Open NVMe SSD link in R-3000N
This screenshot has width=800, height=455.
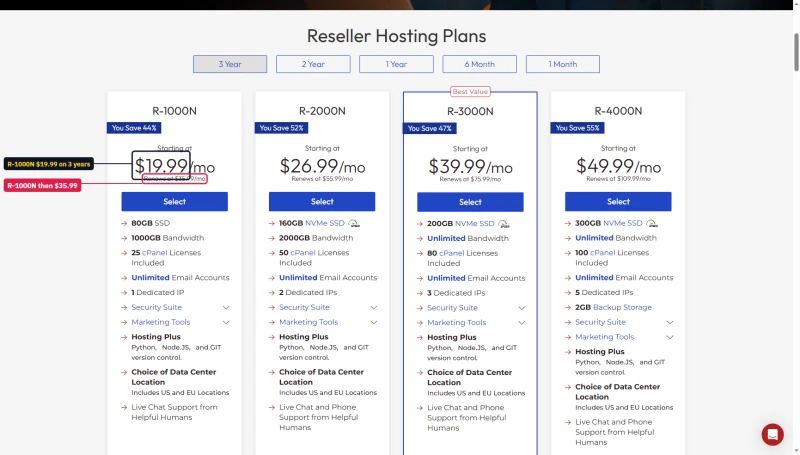474,223
